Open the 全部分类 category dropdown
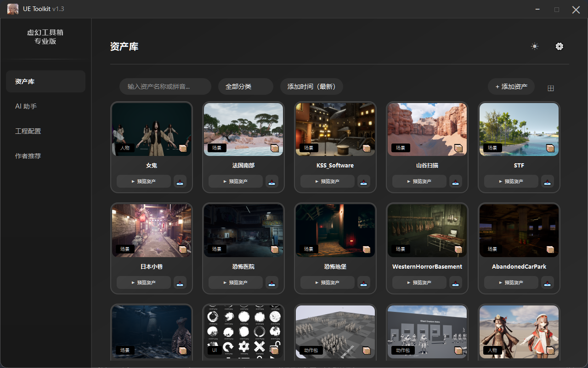588x368 pixels. click(x=245, y=86)
